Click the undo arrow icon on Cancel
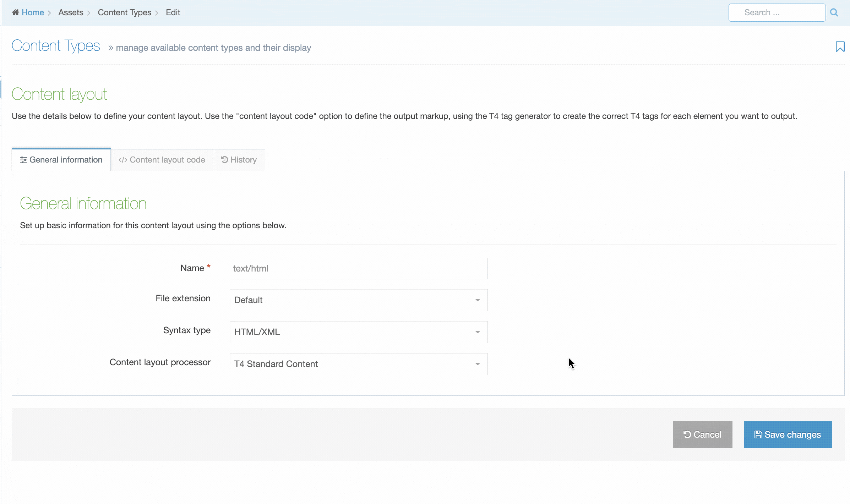The height and width of the screenshot is (504, 850). [687, 435]
